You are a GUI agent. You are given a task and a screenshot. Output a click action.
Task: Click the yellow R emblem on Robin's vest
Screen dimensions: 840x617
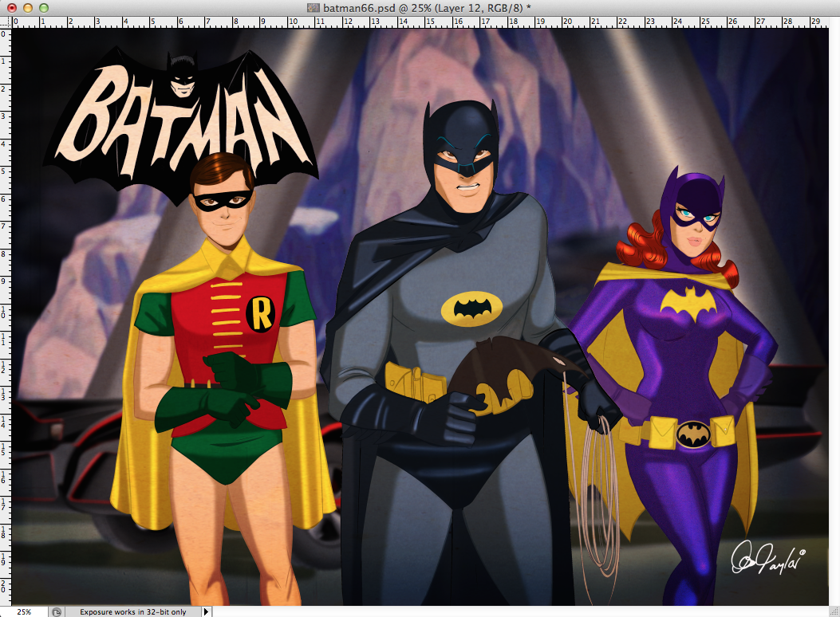260,312
